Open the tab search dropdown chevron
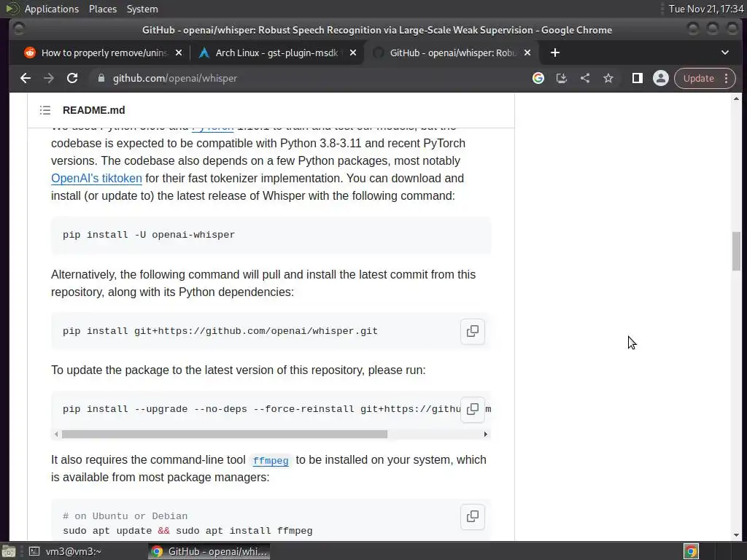The width and height of the screenshot is (747, 560). click(724, 52)
